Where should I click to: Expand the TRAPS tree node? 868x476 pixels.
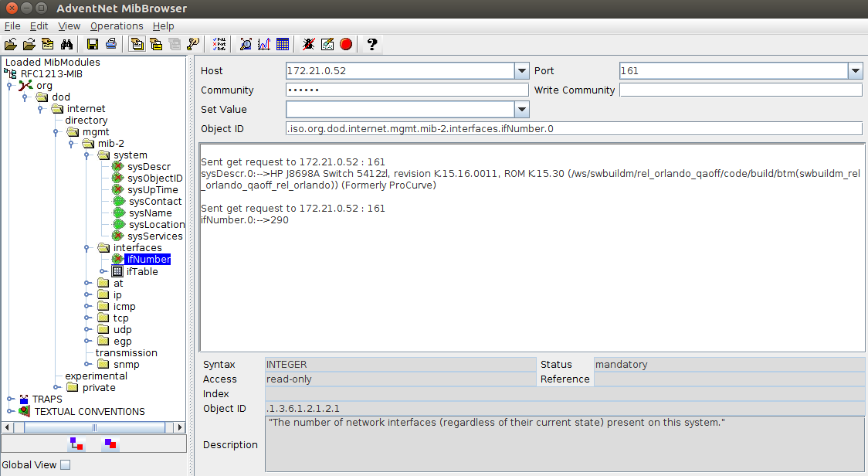10,399
